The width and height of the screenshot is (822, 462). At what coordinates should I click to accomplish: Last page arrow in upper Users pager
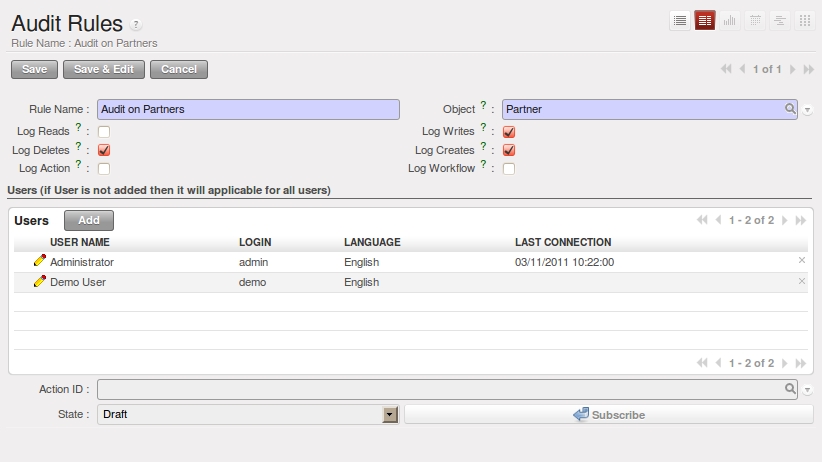pos(801,220)
